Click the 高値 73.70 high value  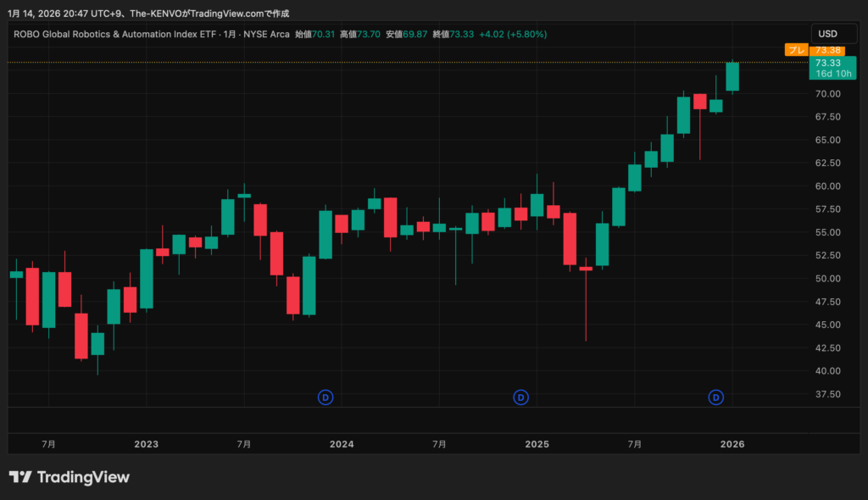tap(355, 34)
